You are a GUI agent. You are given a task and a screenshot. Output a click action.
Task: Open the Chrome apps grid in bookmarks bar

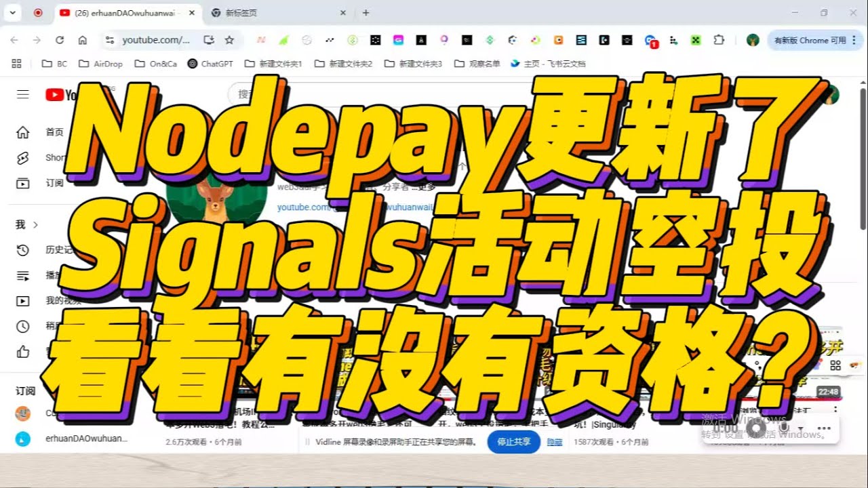click(x=17, y=64)
